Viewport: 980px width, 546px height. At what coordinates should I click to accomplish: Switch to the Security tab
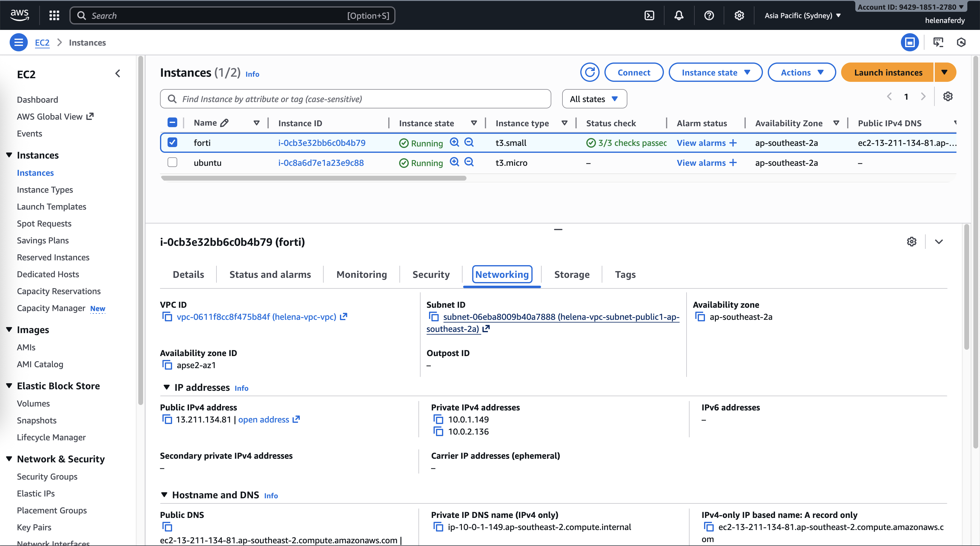[431, 274]
